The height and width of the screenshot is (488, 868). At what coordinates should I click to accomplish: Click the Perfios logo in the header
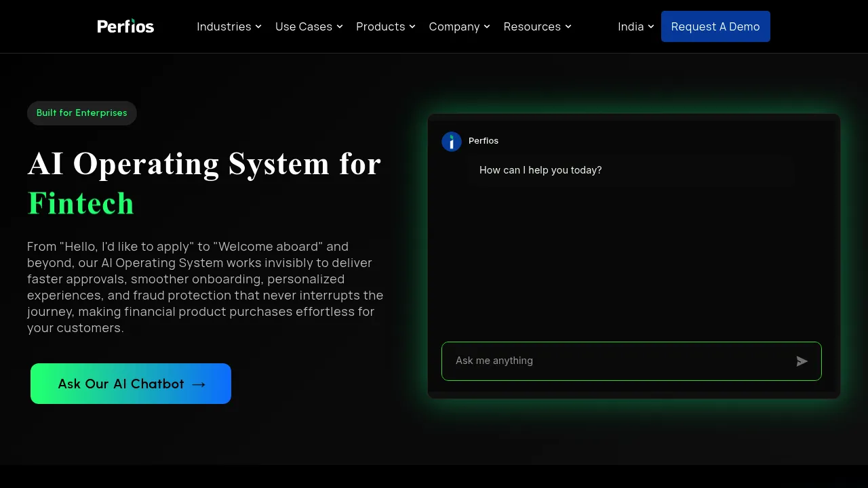click(x=125, y=26)
